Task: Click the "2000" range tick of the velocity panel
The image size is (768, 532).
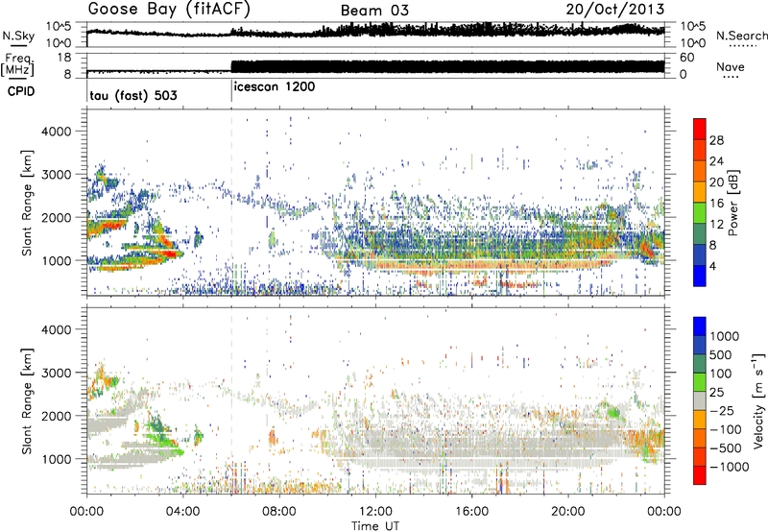Action: pos(56,416)
